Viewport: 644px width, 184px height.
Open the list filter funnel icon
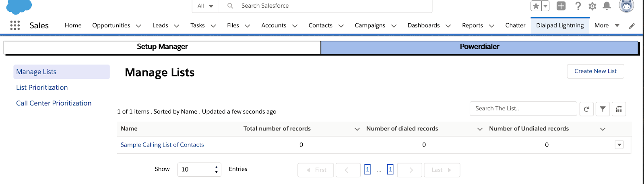(603, 109)
